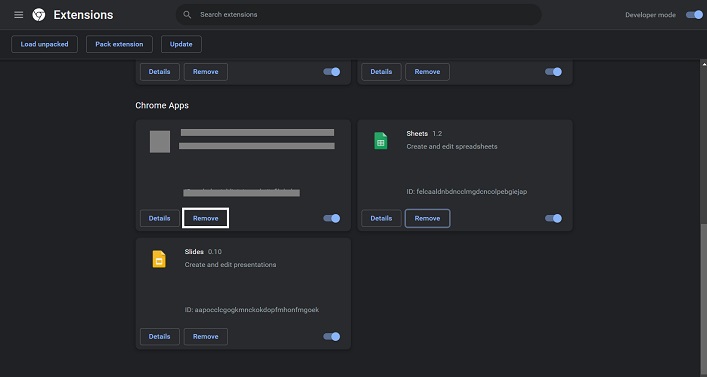
Task: Disable the Sheets app toggle
Action: coord(553,218)
